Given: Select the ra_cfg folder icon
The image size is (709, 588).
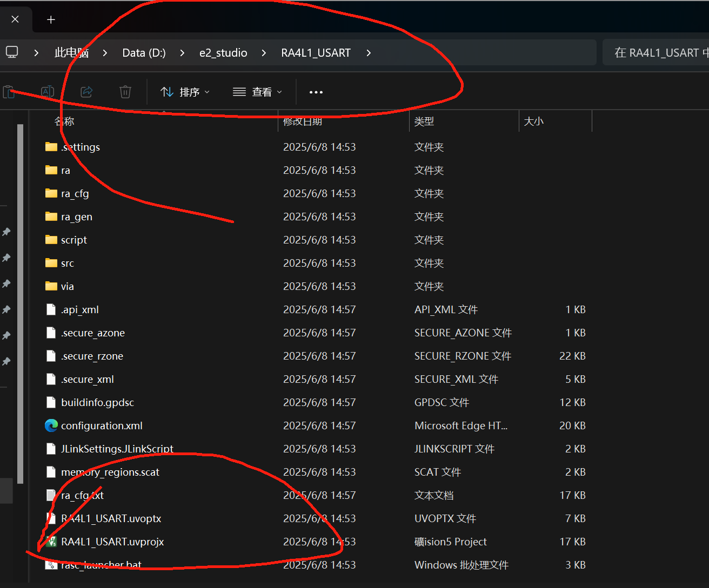Looking at the screenshot, I should click(51, 193).
